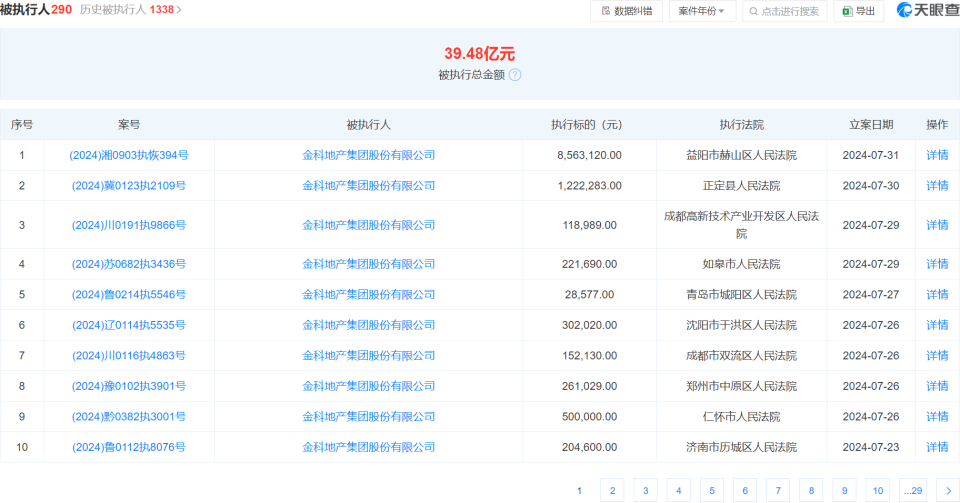Open 详情 for the 仁怀市人民法院 row
Image resolution: width=960 pixels, height=503 pixels.
coord(937,417)
